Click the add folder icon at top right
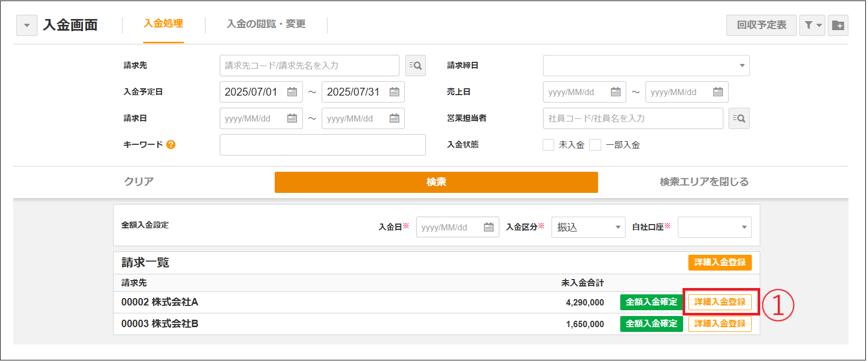Screen dimensions: 868x362 pyautogui.click(x=838, y=25)
